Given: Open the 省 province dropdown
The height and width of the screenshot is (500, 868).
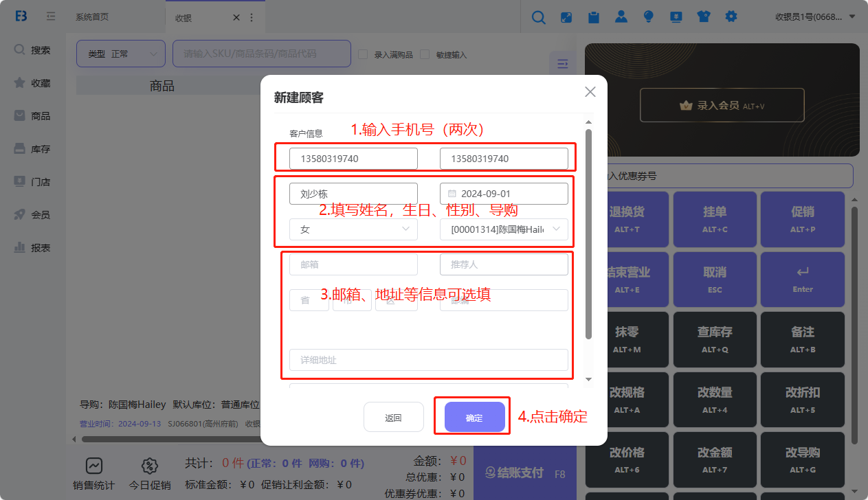Looking at the screenshot, I should click(x=309, y=300).
